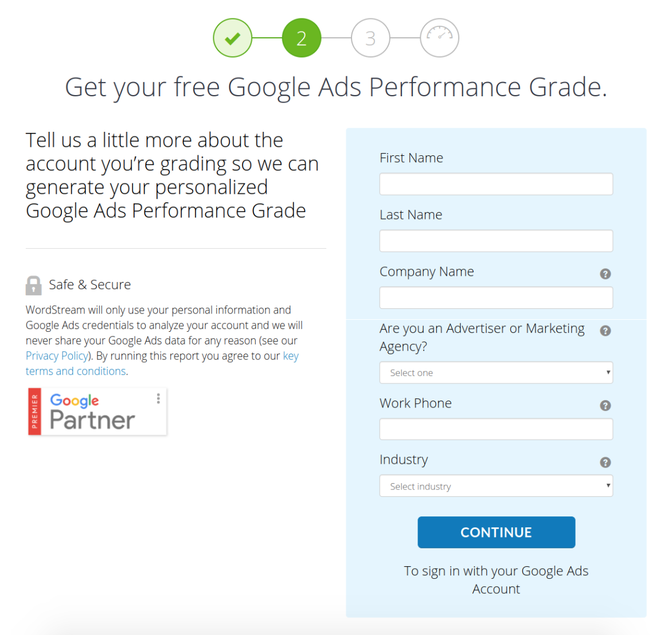Click the completed step one checkmark

(x=232, y=38)
